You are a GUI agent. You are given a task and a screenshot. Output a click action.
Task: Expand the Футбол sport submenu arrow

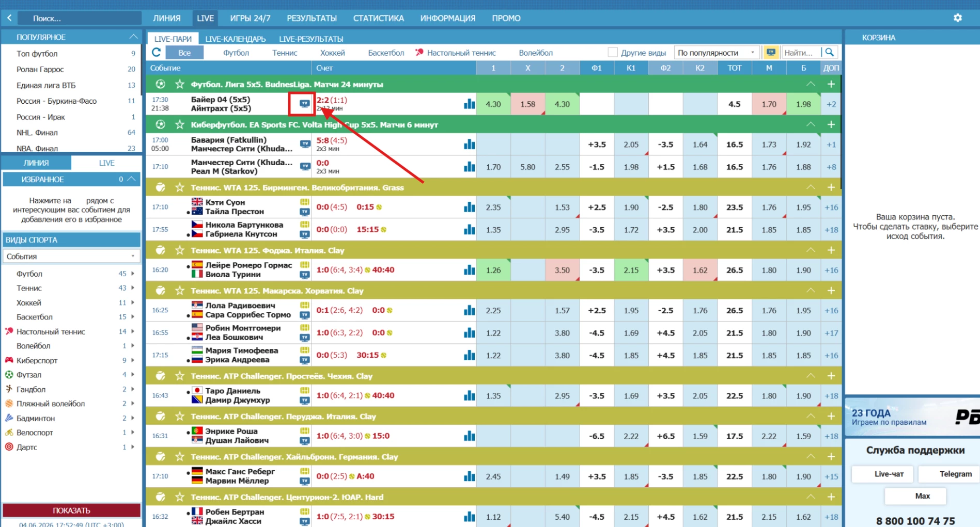pos(133,274)
